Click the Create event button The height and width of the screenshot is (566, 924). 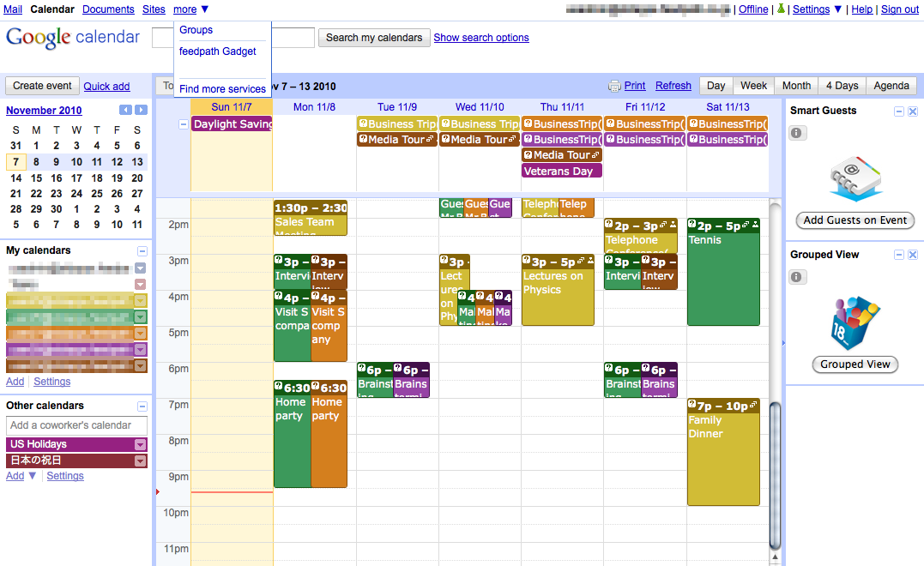[x=42, y=86]
